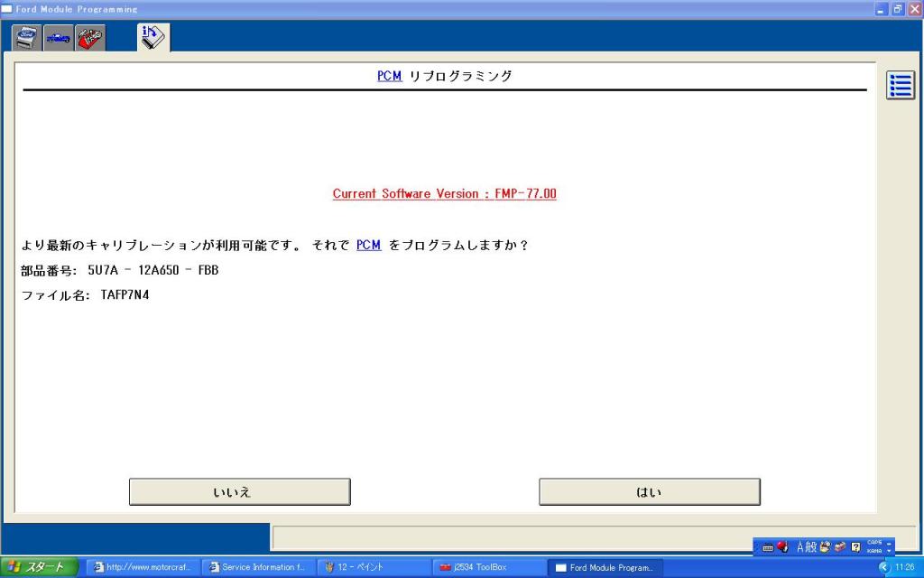Select Ford Module Programming taskbar item
Viewport: 924px width, 578px height.
click(605, 567)
